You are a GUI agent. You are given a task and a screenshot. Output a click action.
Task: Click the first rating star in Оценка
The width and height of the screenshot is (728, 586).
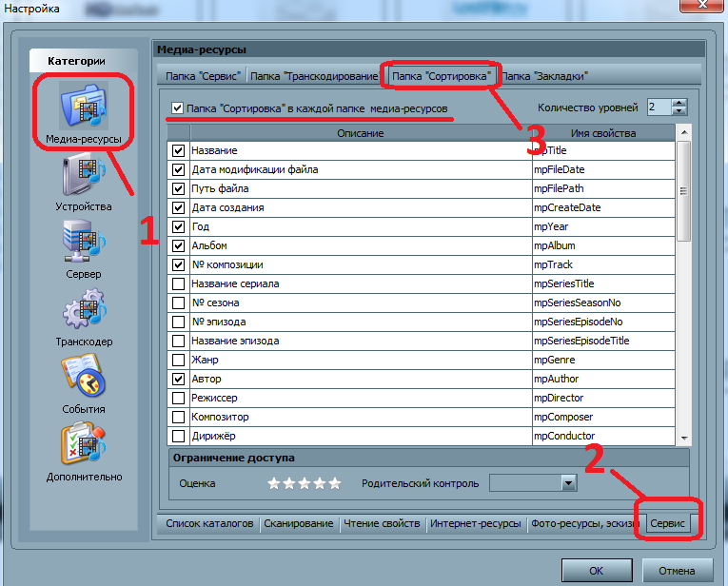(x=274, y=483)
